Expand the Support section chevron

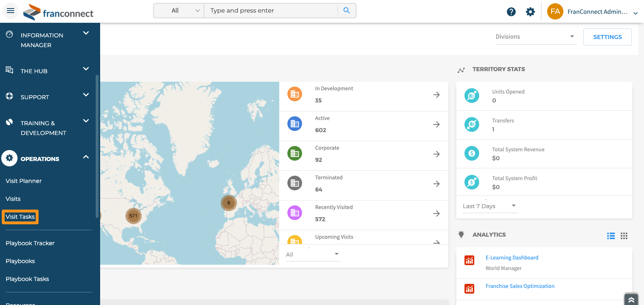tap(86, 95)
